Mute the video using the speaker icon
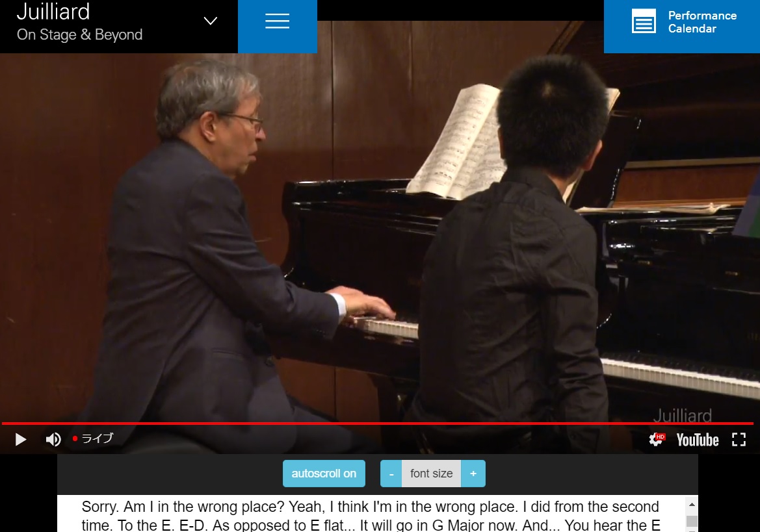This screenshot has width=760, height=532. pos(53,440)
